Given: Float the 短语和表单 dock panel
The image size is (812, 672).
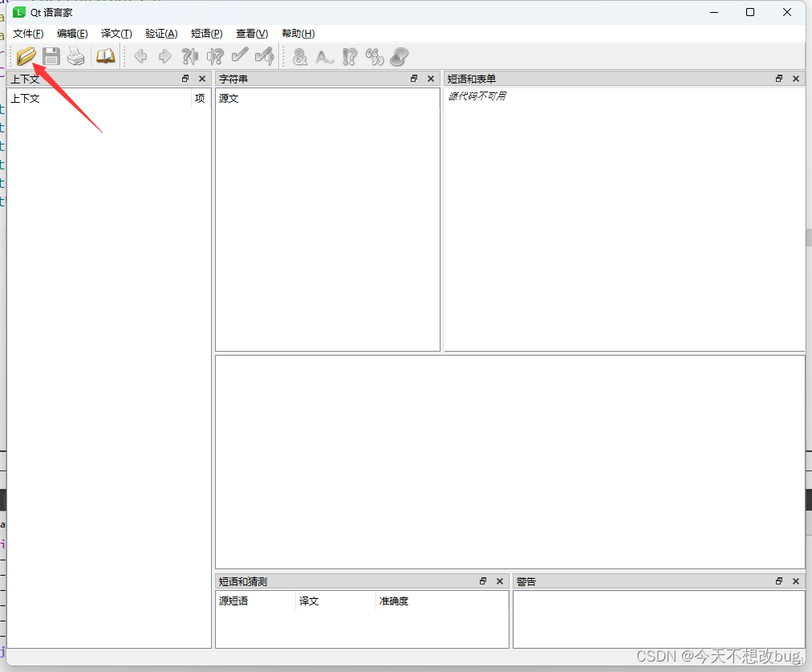Looking at the screenshot, I should 779,79.
